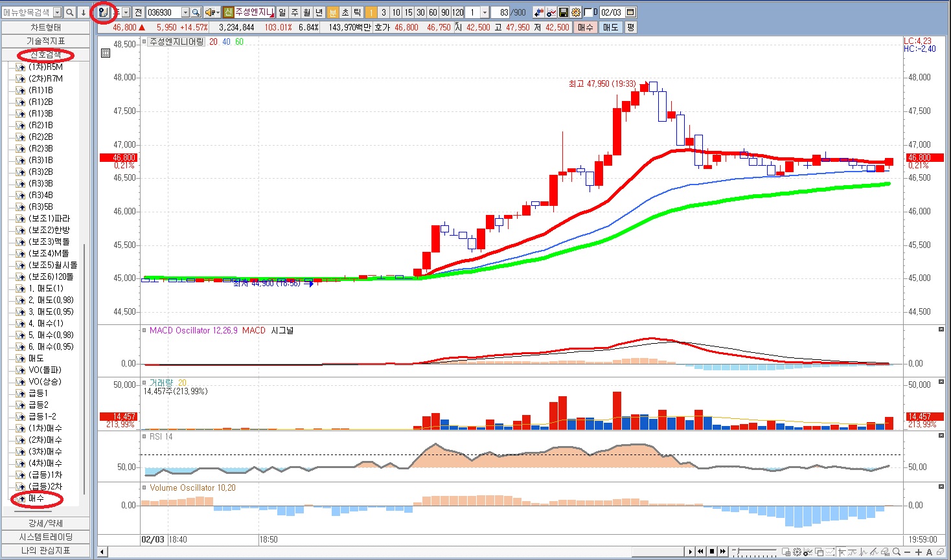The height and width of the screenshot is (560, 951).
Task: Click the 거래량 volume panel corner button
Action: [941, 383]
